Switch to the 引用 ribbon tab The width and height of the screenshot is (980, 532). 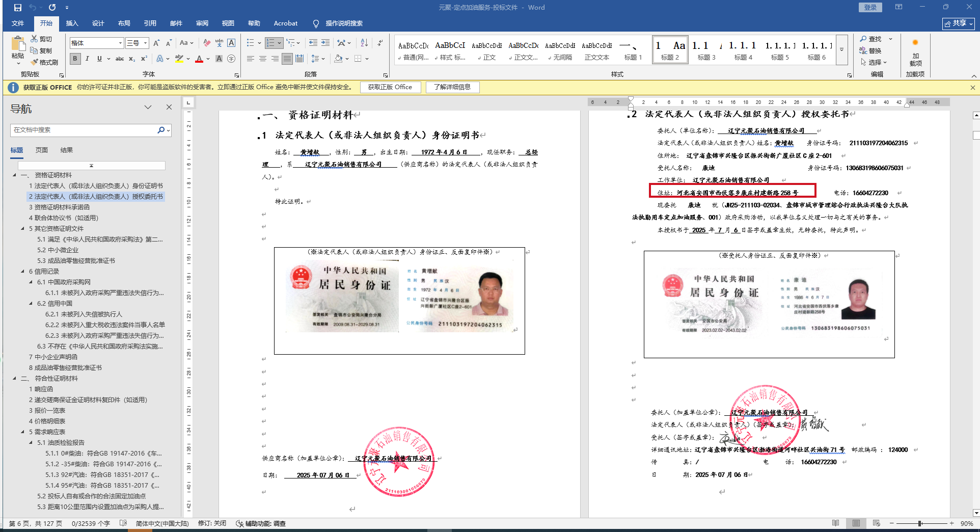(x=150, y=23)
